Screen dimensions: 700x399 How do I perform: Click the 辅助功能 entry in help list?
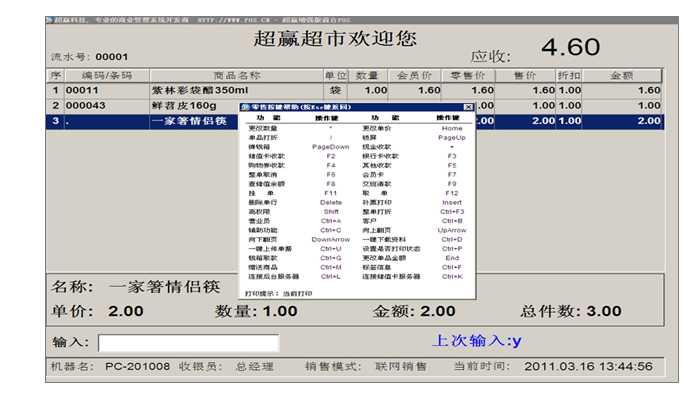tap(263, 230)
